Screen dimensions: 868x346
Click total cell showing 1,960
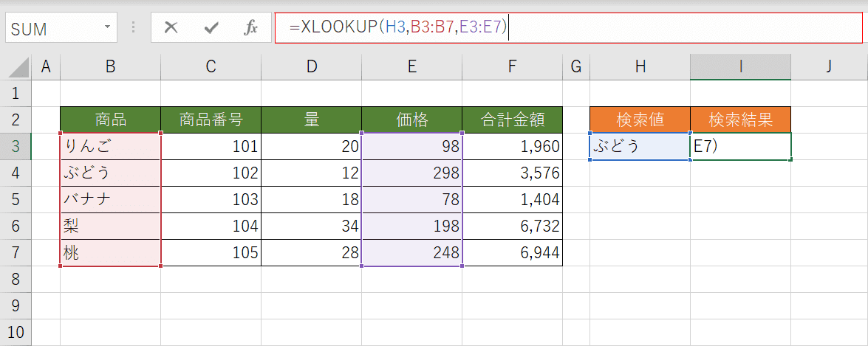pyautogui.click(x=512, y=147)
